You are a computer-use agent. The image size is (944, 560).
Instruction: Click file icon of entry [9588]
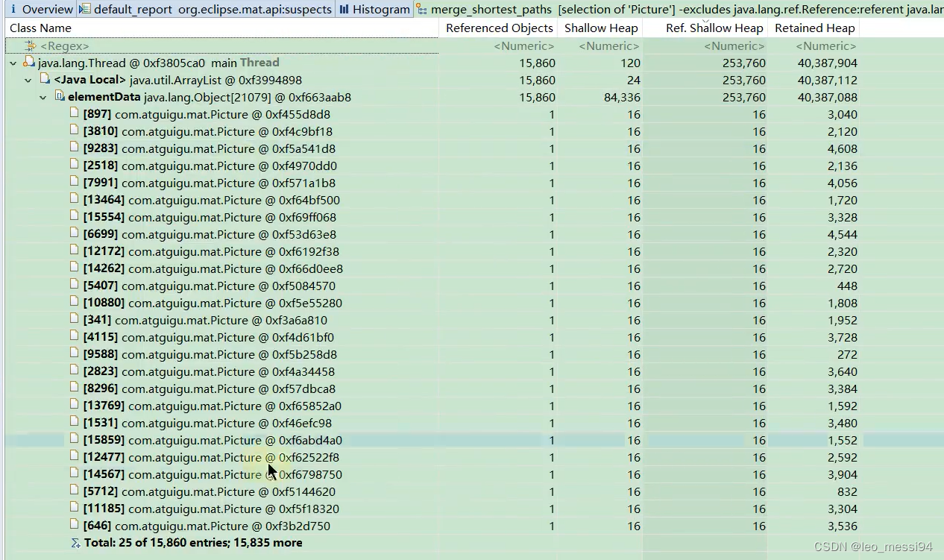click(75, 353)
